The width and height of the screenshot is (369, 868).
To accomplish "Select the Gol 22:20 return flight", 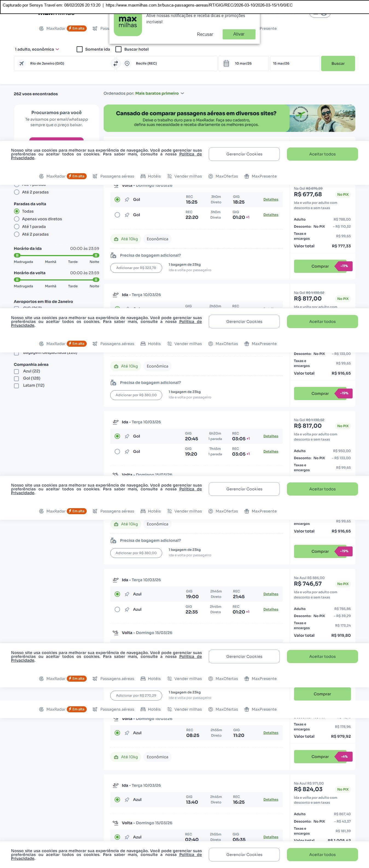I will coord(117,215).
